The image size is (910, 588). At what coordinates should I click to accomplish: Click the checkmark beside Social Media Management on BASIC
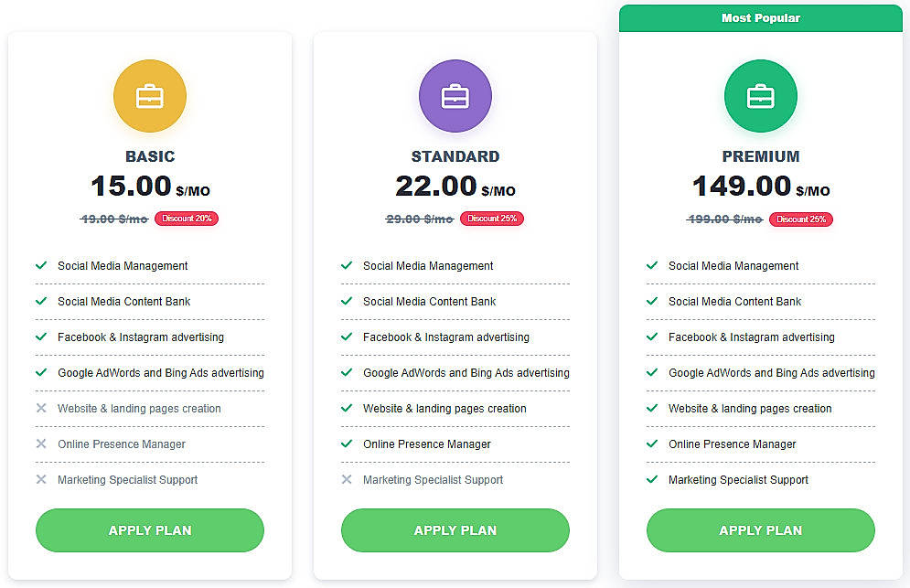41,265
